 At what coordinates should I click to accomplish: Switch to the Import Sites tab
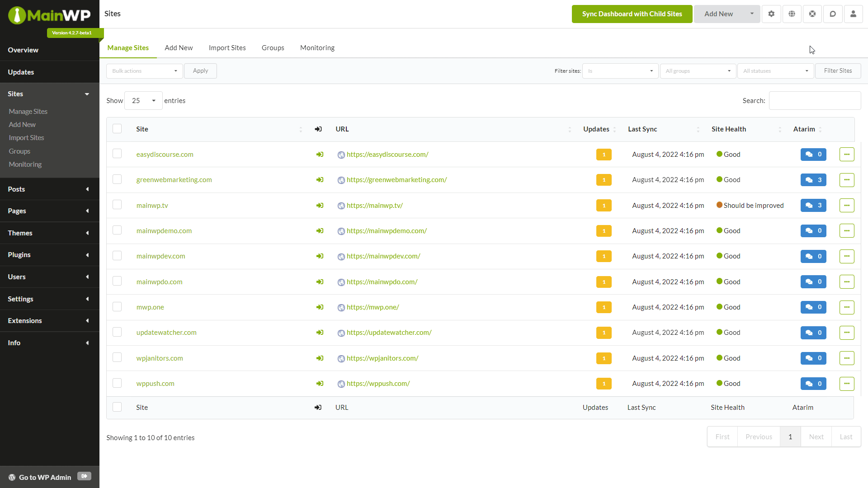tap(227, 47)
